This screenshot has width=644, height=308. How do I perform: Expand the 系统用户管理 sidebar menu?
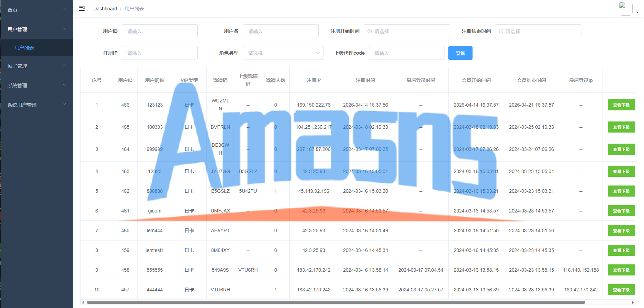coord(37,105)
